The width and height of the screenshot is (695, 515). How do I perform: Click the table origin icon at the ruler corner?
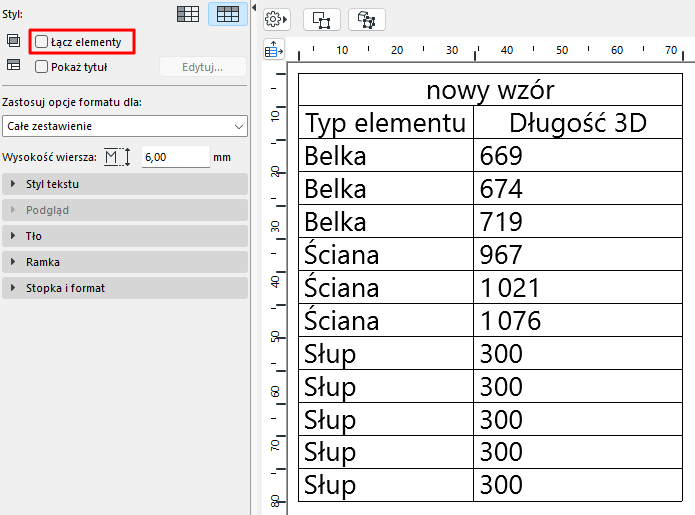pos(273,49)
